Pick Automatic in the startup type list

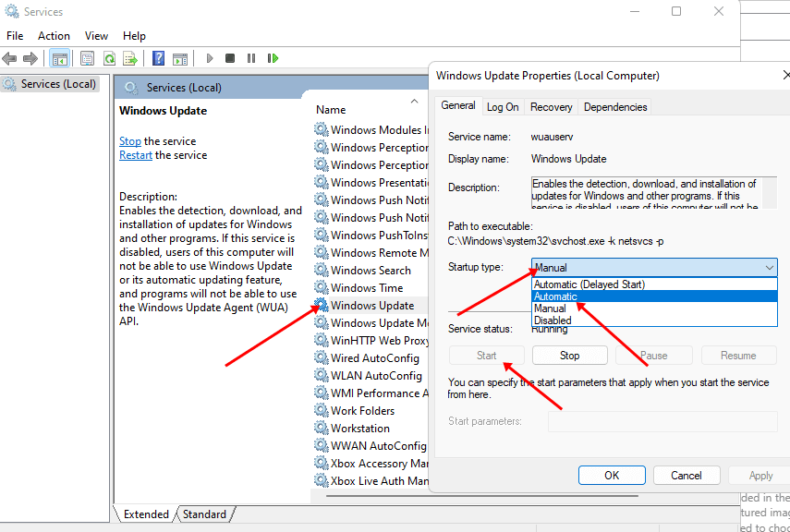pyautogui.click(x=555, y=296)
